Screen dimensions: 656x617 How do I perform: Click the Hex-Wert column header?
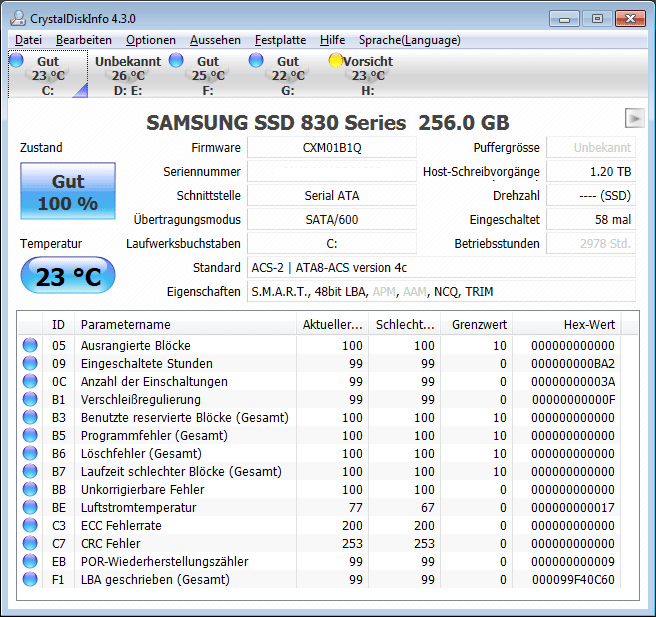pyautogui.click(x=567, y=325)
